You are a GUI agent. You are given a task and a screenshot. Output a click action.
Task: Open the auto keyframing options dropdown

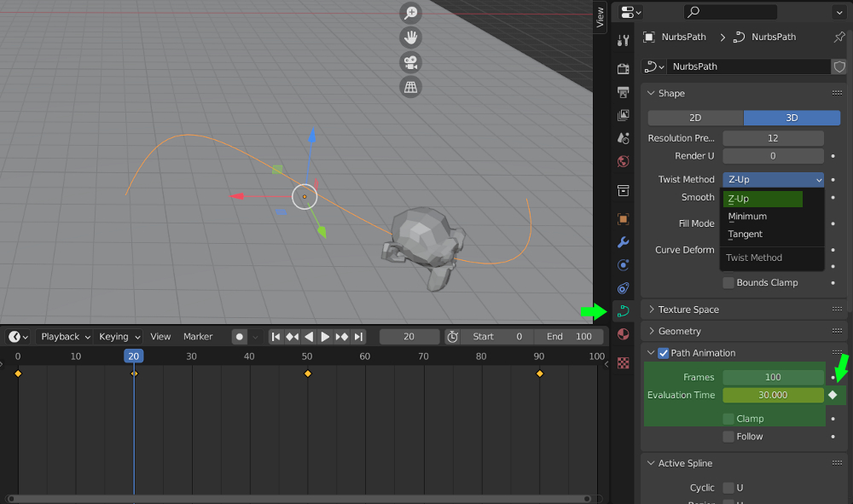254,337
